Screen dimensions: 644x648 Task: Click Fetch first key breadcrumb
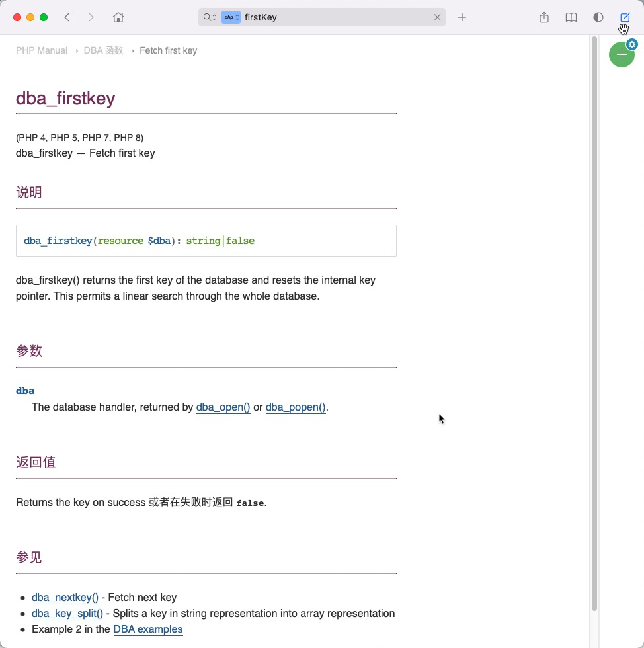tap(168, 50)
